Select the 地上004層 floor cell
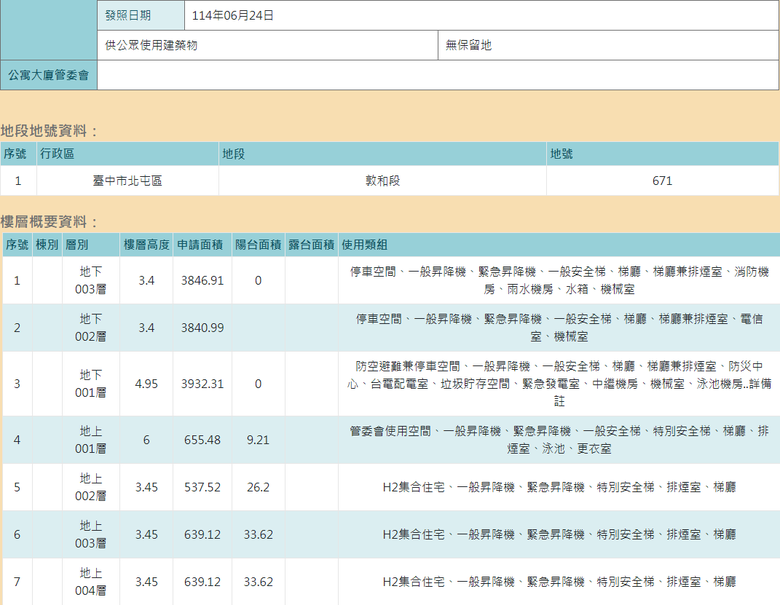Viewport: 780px width, 605px height. [x=91, y=582]
